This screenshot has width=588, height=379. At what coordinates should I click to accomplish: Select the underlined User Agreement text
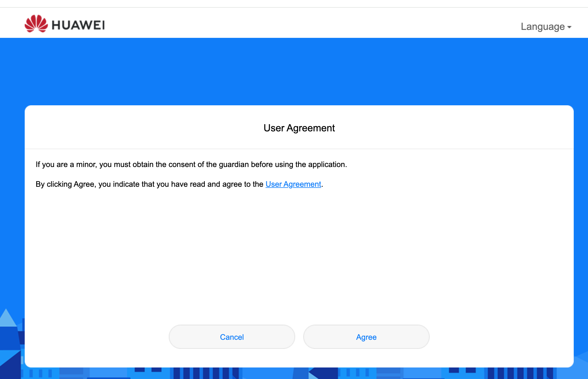tap(293, 184)
